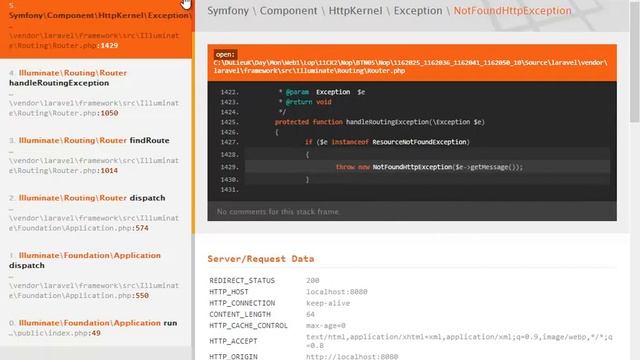
Task: Click HTTP_HOST value localhost:8080
Action: click(337, 292)
